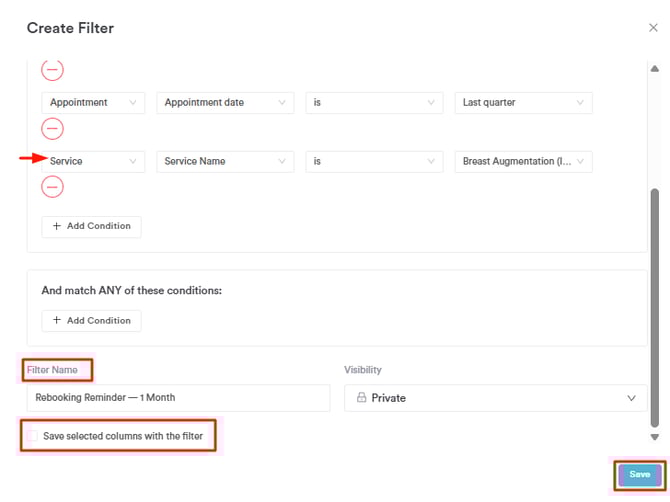Click the scrollbar up arrow
670x502 pixels.
[655, 67]
